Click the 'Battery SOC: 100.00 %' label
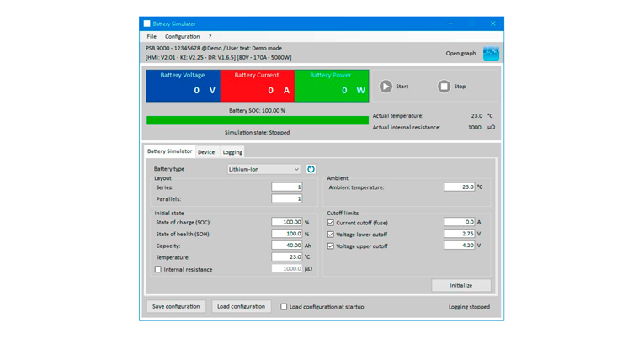This screenshot has width=644, height=338. tap(257, 111)
